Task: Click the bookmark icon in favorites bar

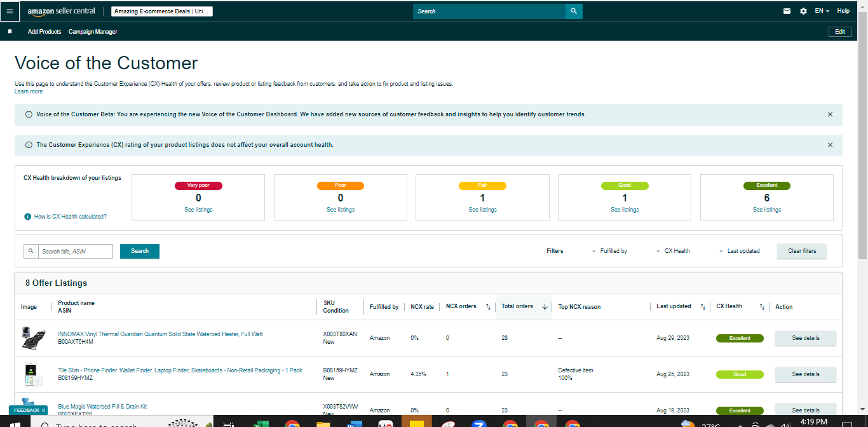Action: click(10, 31)
